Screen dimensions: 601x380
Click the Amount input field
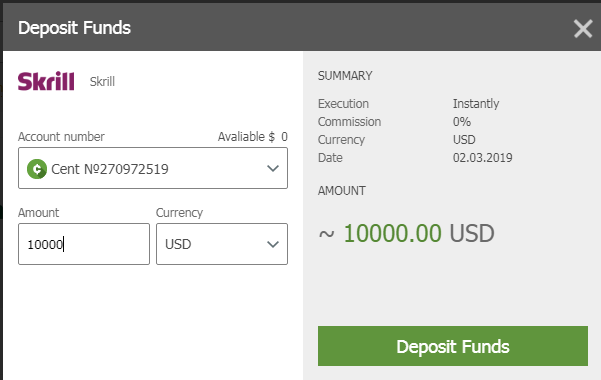click(x=84, y=244)
